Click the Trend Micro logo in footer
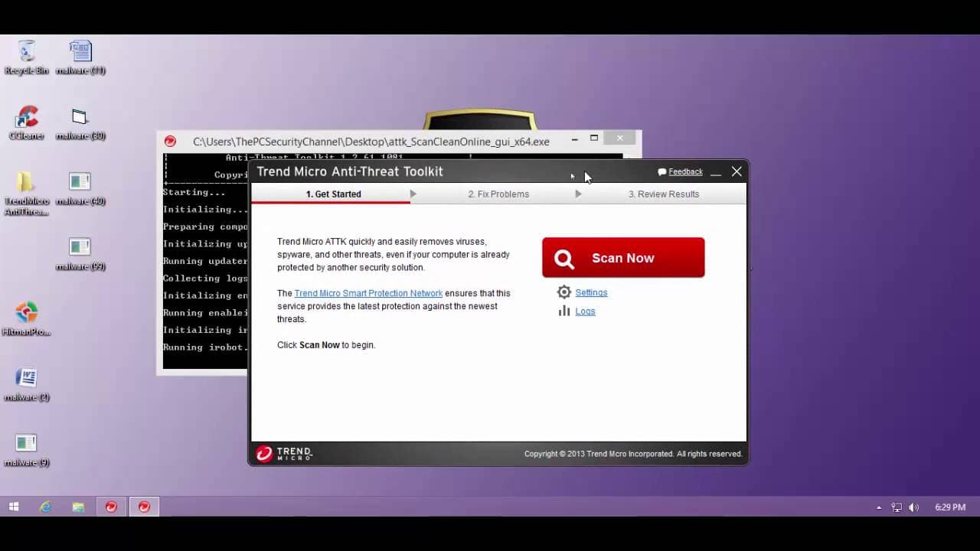This screenshot has width=980, height=551. 284,454
